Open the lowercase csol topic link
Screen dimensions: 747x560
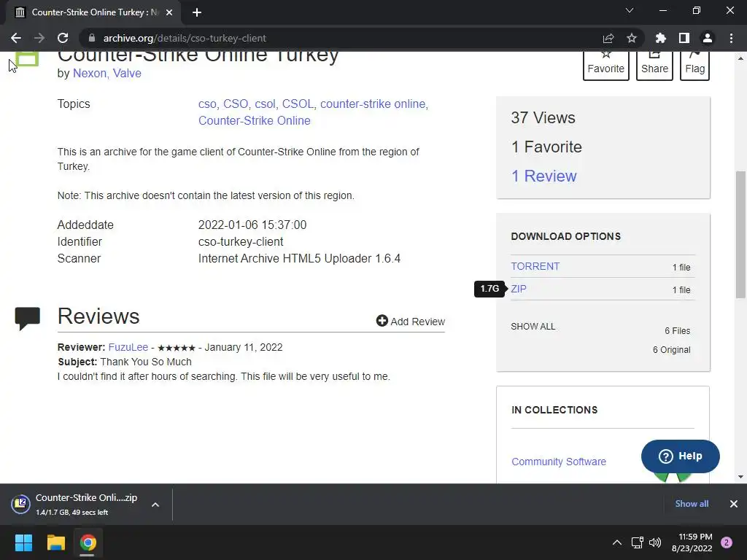tap(265, 104)
